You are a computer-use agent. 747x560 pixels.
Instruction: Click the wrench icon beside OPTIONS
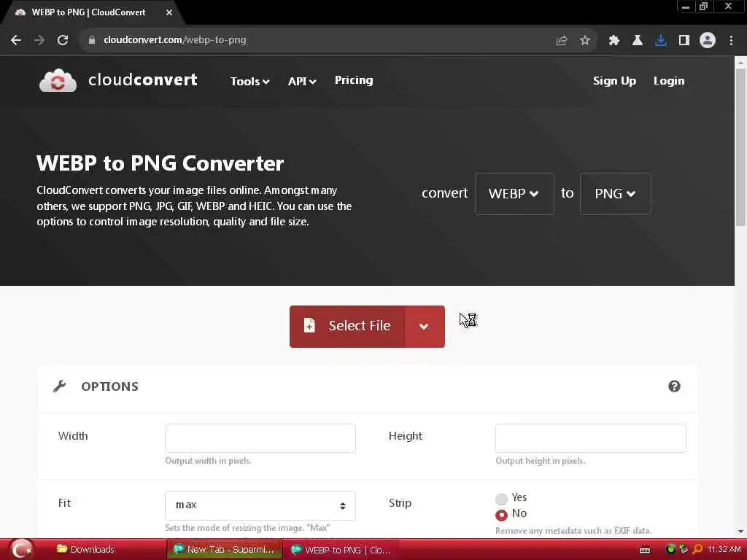point(60,386)
